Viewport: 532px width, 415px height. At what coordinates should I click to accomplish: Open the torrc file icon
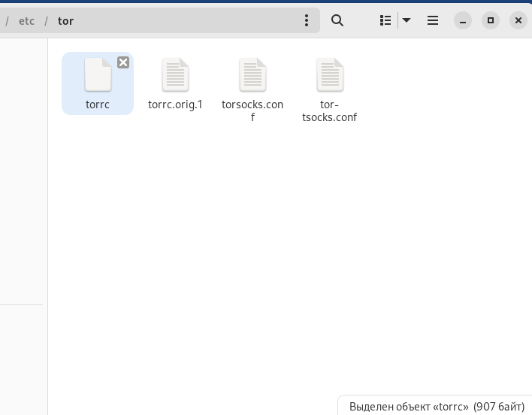98,74
